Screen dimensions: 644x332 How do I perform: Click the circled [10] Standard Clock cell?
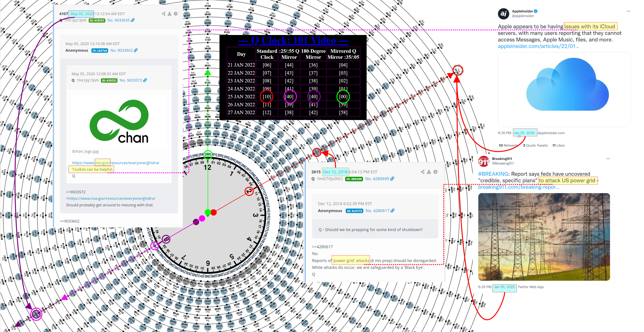267,97
